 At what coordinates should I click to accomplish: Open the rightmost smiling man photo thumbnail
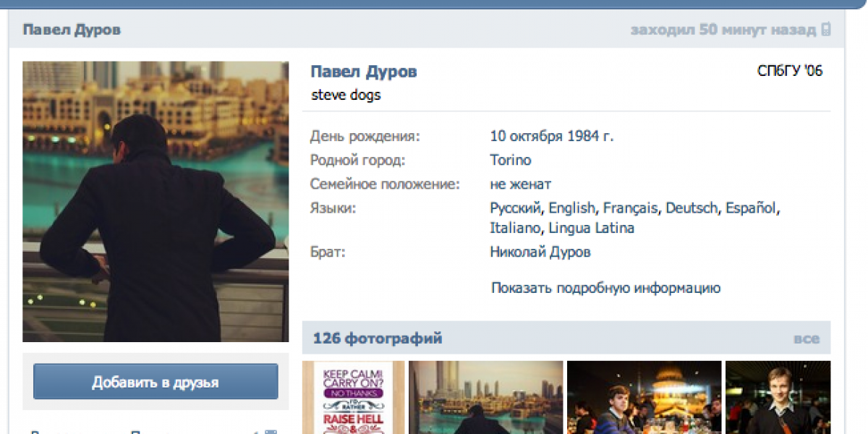(x=778, y=397)
